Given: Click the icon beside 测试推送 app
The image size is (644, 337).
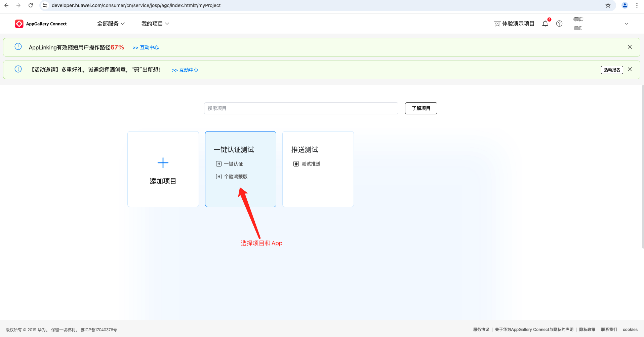Looking at the screenshot, I should click(x=296, y=164).
